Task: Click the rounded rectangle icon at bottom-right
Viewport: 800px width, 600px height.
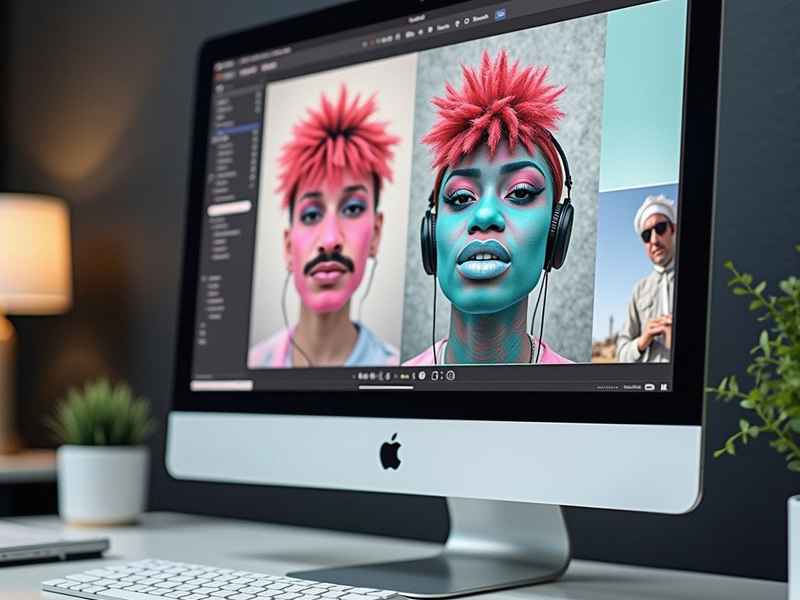Action: pyautogui.click(x=649, y=387)
